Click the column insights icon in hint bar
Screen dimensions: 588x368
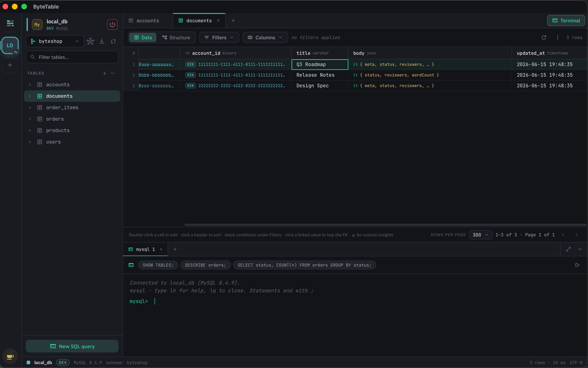pyautogui.click(x=353, y=235)
